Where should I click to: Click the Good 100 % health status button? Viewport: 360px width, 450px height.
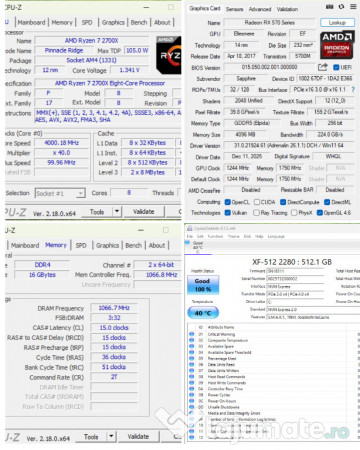pyautogui.click(x=202, y=285)
